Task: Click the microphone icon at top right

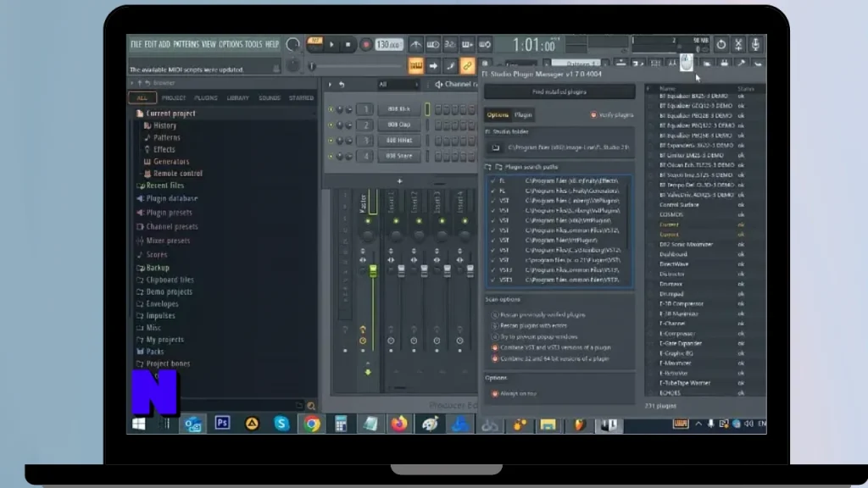Action: [x=755, y=44]
